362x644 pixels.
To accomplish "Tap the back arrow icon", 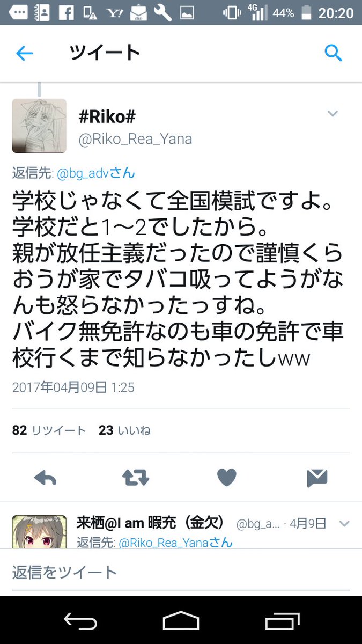I will 25,53.
